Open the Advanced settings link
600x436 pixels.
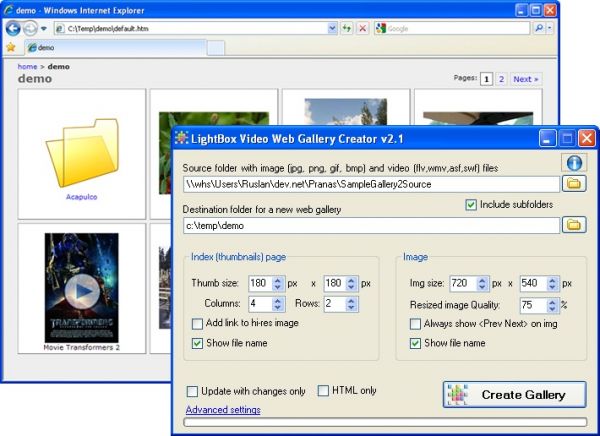coord(223,410)
